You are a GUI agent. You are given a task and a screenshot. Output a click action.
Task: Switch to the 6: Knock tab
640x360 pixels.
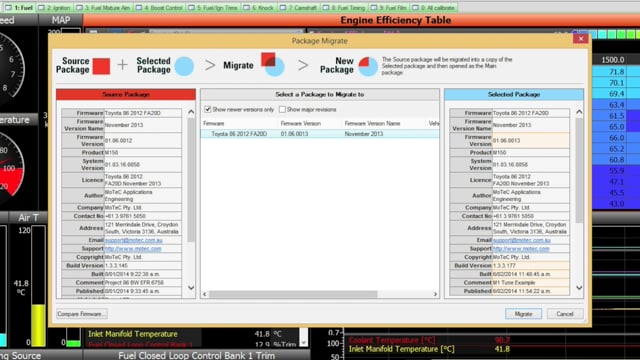point(259,8)
